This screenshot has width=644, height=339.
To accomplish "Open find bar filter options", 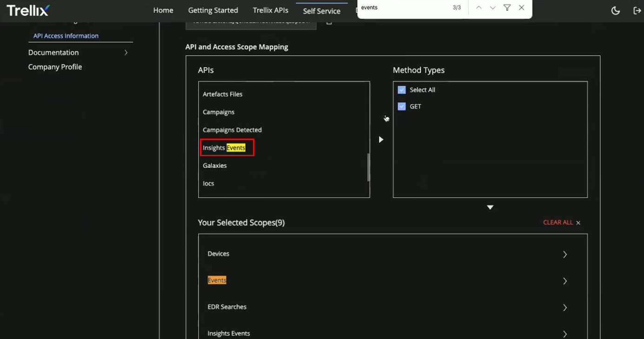I will pos(507,8).
